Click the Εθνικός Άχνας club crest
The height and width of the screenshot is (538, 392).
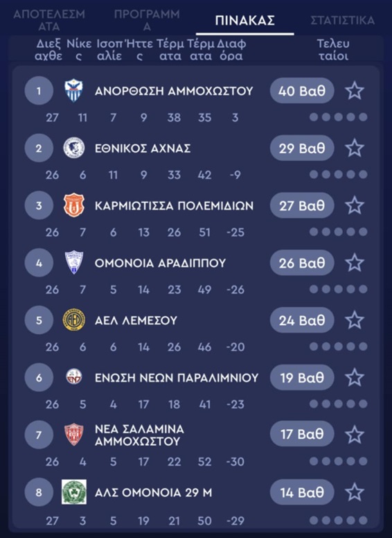[x=73, y=148]
